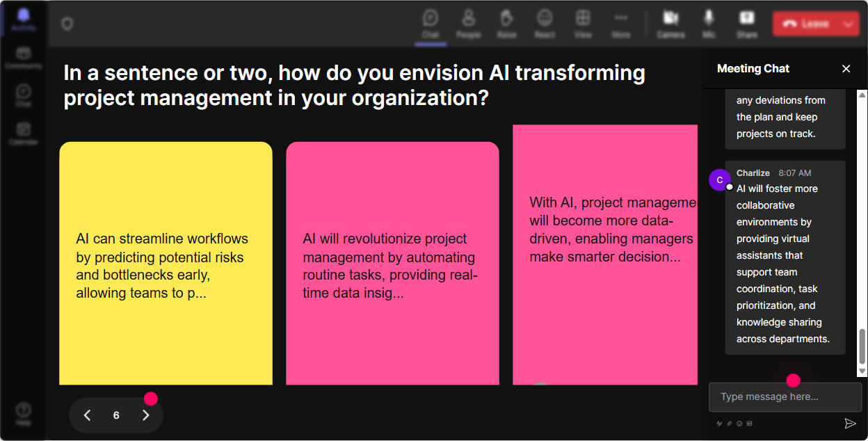
Task: Open the Activity bell in sidebar
Action: coord(24,19)
